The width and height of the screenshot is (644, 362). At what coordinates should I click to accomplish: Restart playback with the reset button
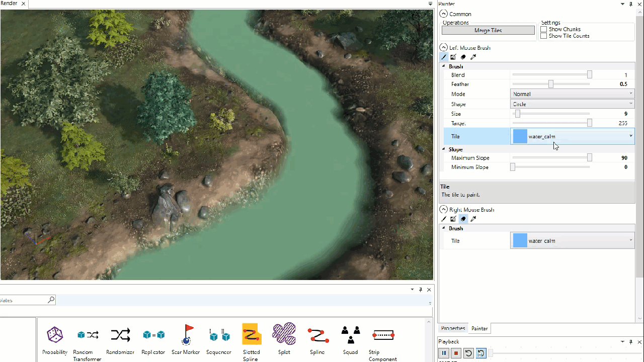(468, 353)
